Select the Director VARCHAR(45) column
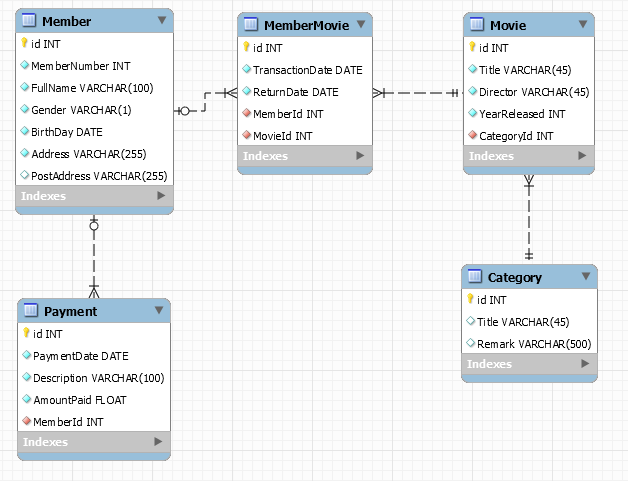Viewport: 628px width, 481px height. 533,92
